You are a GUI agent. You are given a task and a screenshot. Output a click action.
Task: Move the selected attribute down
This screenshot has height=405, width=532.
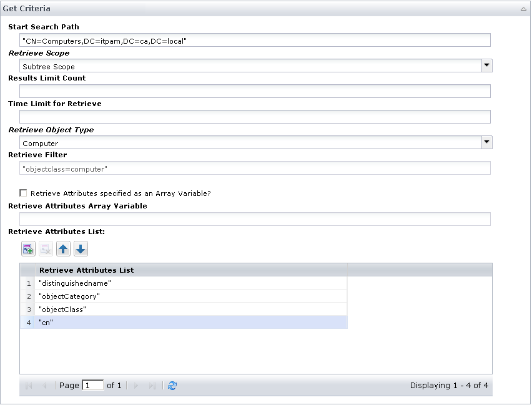pos(80,248)
